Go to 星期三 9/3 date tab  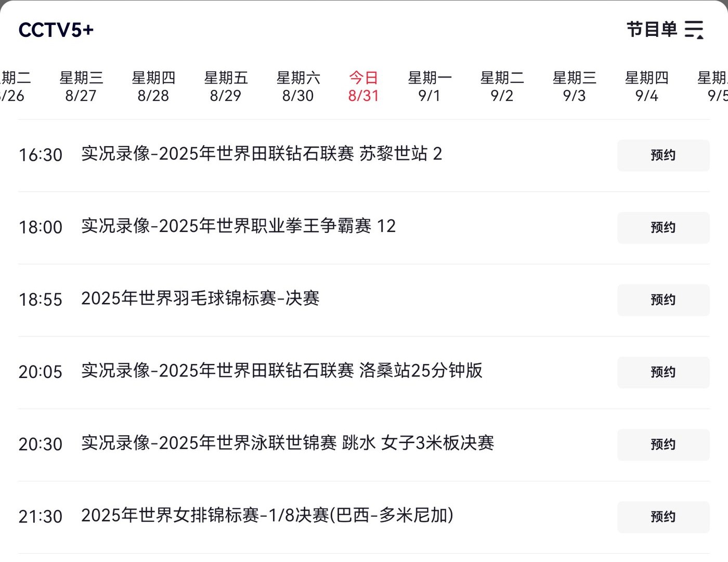point(574,87)
